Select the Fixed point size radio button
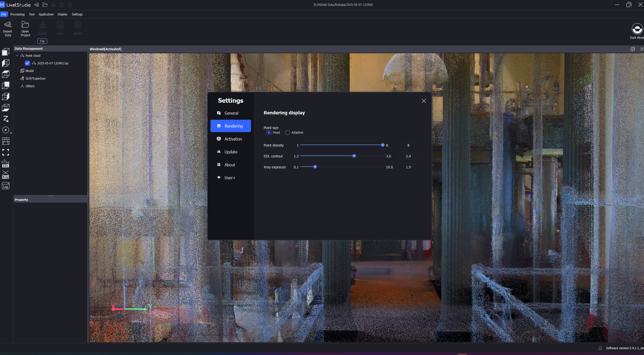 tap(269, 132)
